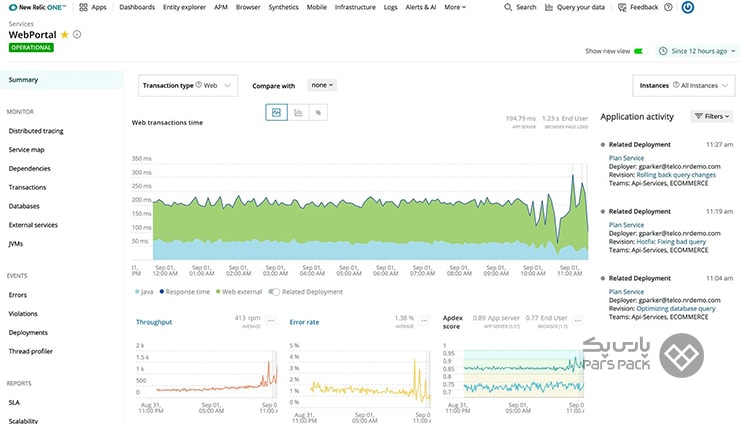
Task: Open Query your data chart icon
Action: [549, 7]
